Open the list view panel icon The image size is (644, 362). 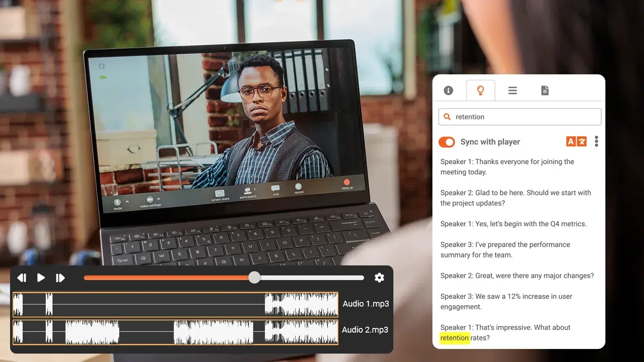[512, 90]
